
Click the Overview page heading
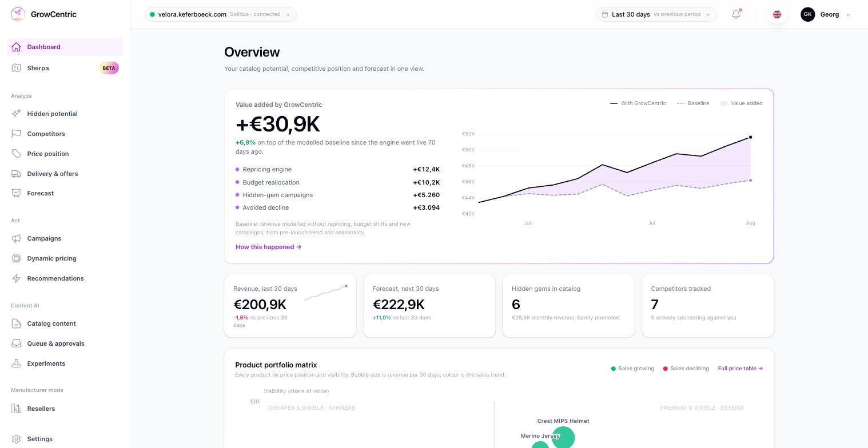(252, 52)
